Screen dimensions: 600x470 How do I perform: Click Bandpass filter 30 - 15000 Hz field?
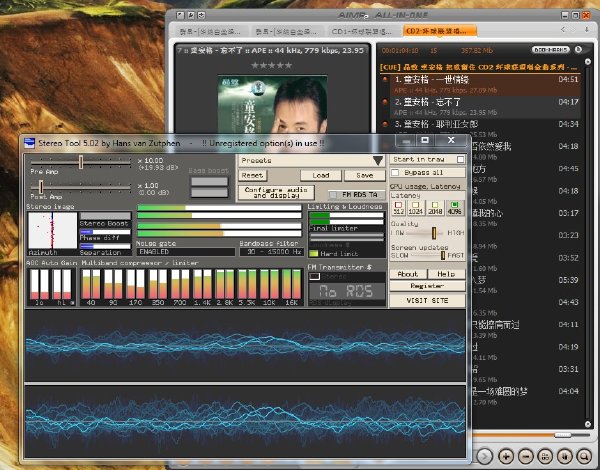tap(272, 252)
